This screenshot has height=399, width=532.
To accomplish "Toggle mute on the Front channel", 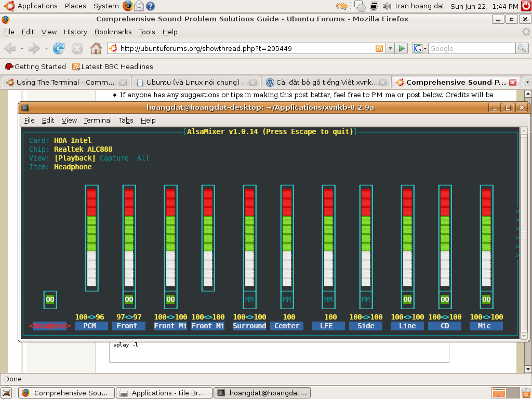I will [x=129, y=300].
